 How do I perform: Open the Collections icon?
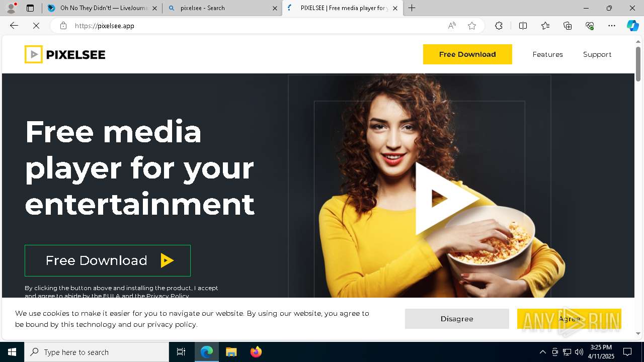tap(568, 26)
